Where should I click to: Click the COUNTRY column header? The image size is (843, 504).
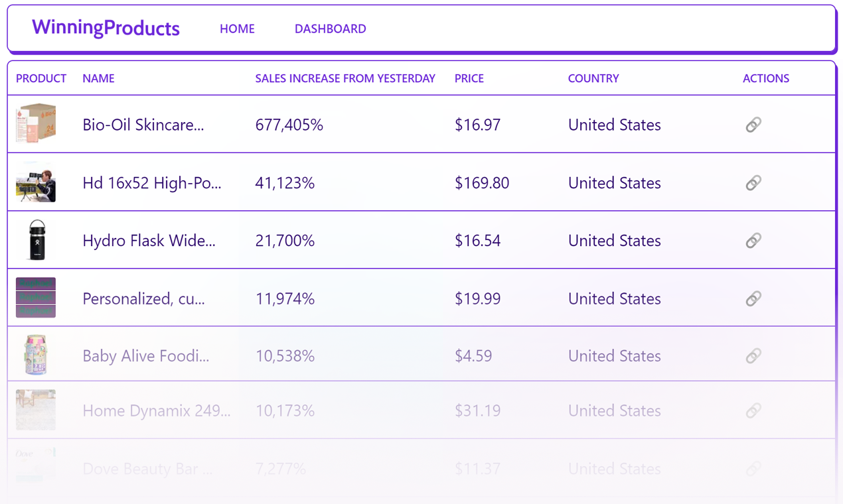click(x=593, y=78)
